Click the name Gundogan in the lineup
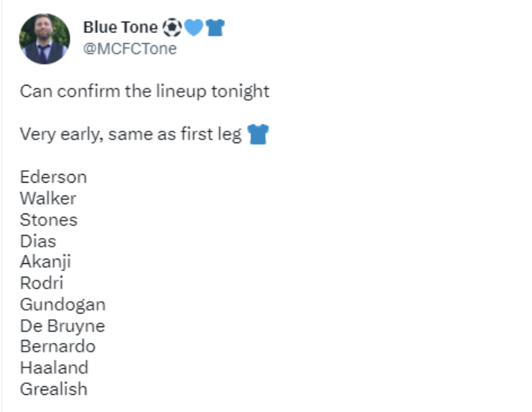 tap(63, 304)
